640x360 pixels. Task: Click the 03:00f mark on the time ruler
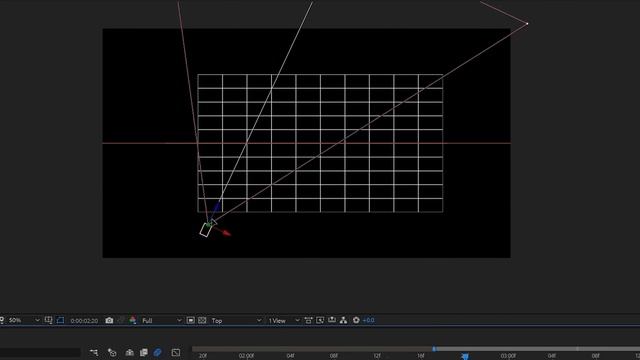(508, 356)
